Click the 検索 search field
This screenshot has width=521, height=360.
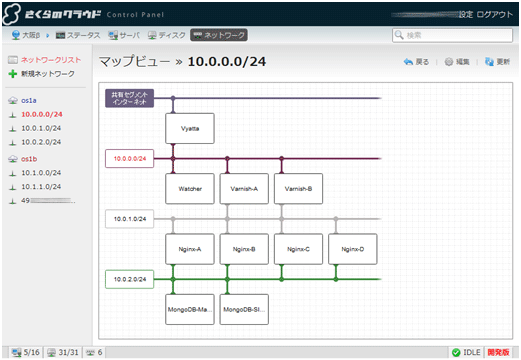pos(452,35)
